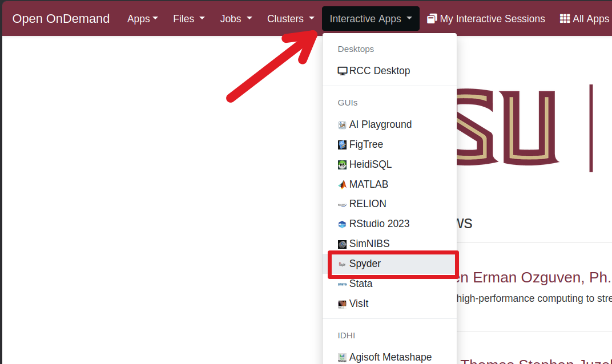Viewport: 612px width, 364px height.
Task: Select the Stata menu entry
Action: click(389, 284)
